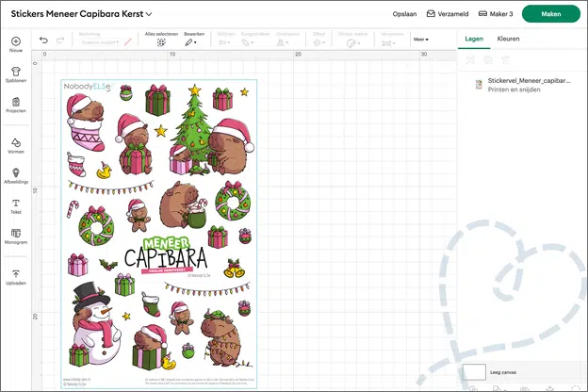
Task: Click the redo arrow
Action: [60, 41]
